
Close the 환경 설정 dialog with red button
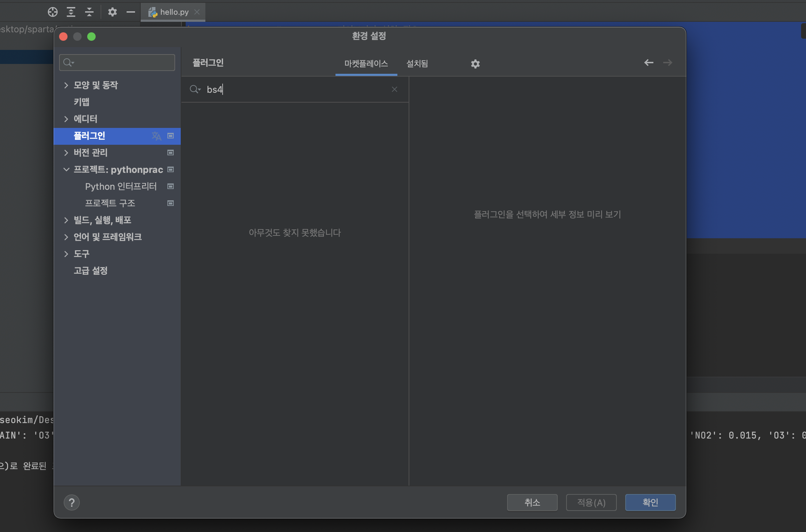point(63,37)
